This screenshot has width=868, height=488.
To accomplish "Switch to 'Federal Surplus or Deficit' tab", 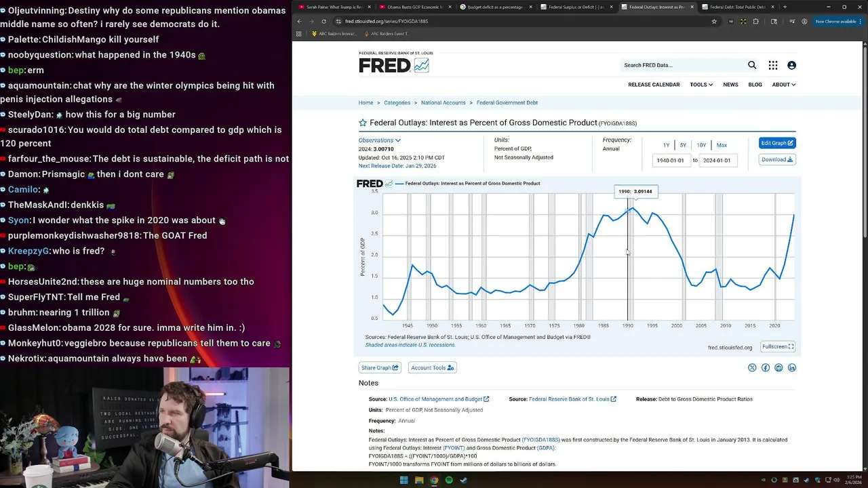I will pos(575,7).
